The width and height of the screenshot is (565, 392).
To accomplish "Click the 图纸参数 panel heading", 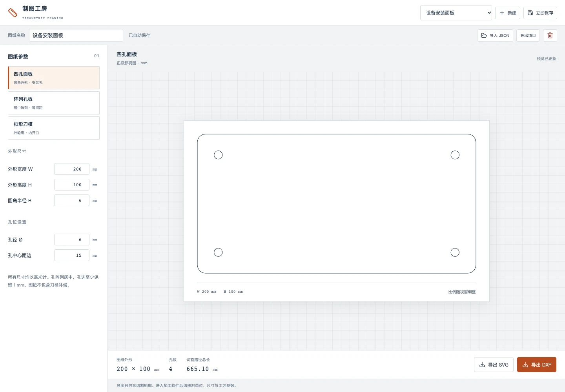I will [18, 56].
